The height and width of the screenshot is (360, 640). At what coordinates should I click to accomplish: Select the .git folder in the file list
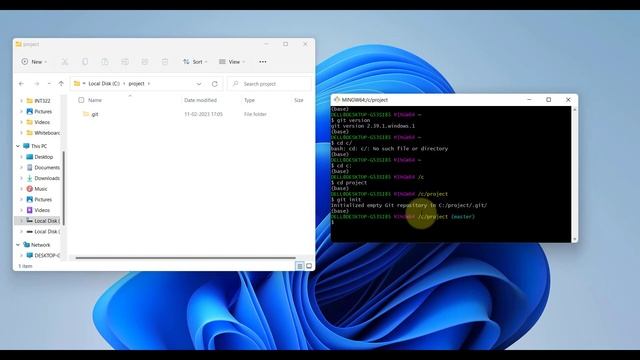click(91, 114)
